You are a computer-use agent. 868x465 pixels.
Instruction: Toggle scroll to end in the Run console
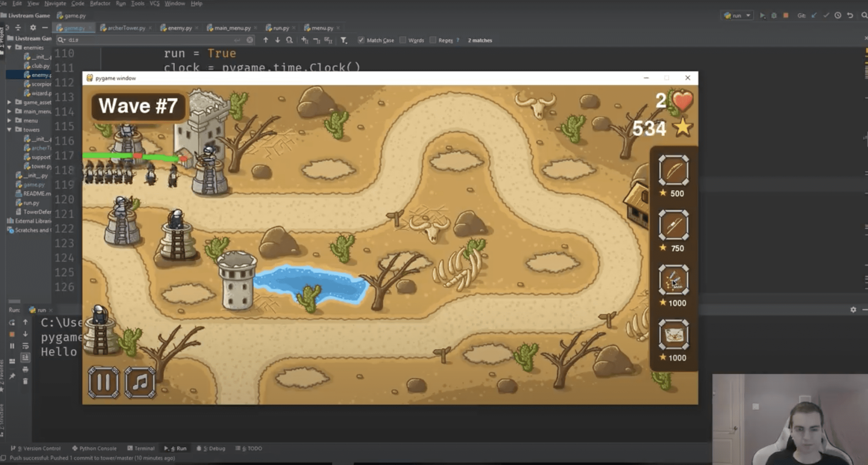point(25,357)
